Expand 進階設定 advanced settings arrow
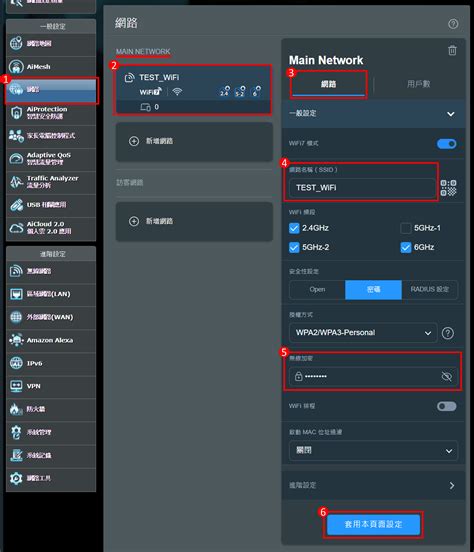 click(452, 486)
